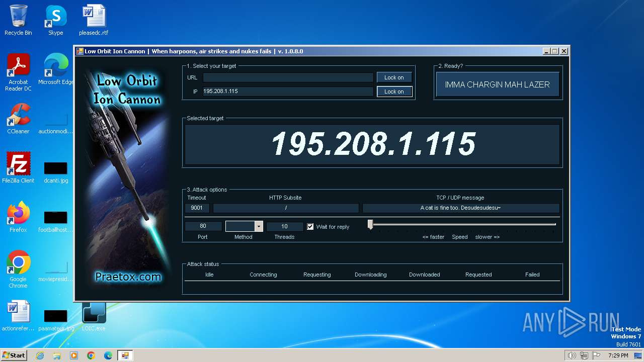This screenshot has height=362, width=644.
Task: Click the Downloading status column header
Action: tap(371, 275)
